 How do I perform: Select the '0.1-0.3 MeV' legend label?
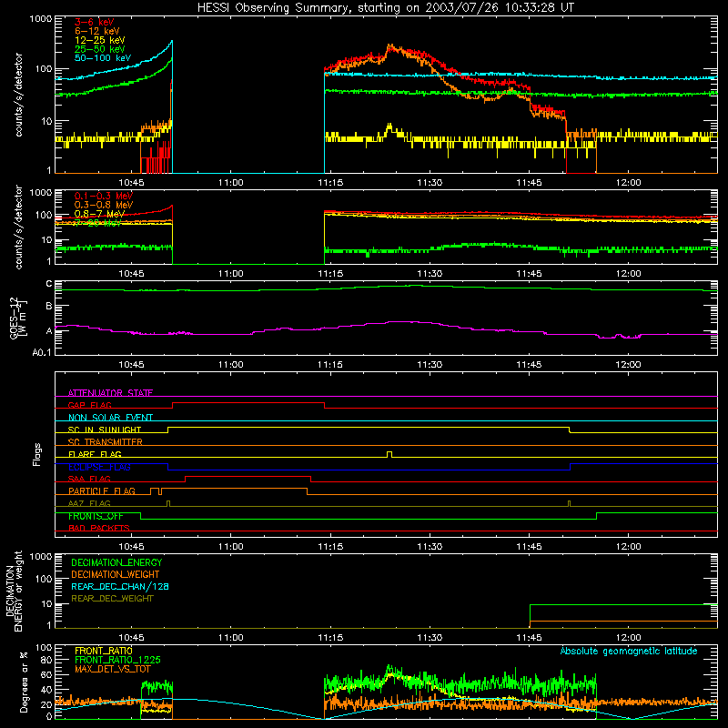click(104, 196)
